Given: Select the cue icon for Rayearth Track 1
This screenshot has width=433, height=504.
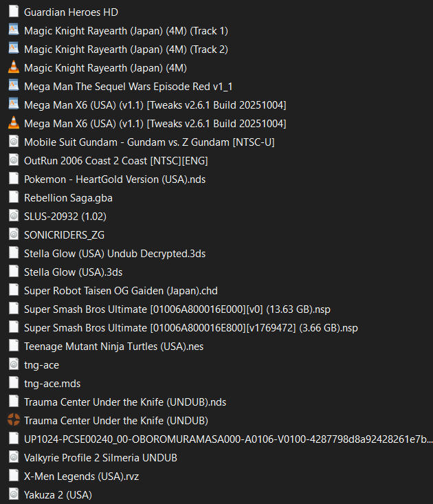Looking at the screenshot, I should pyautogui.click(x=14, y=30).
